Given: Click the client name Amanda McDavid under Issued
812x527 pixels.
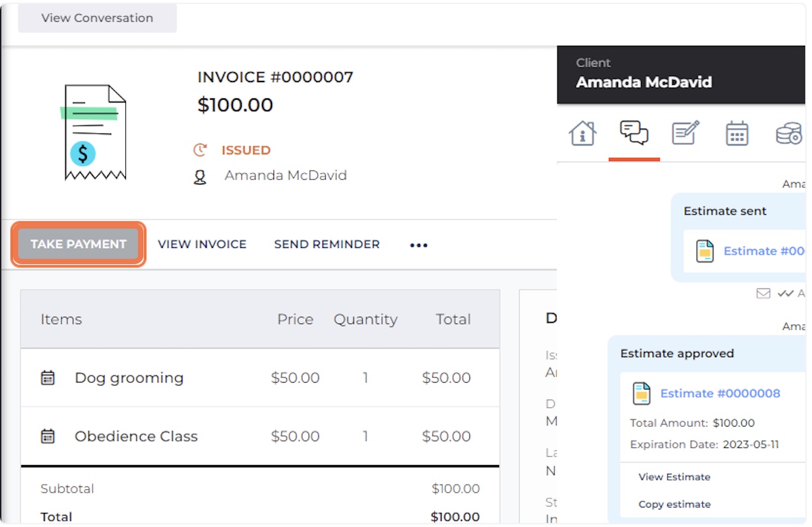Looking at the screenshot, I should pyautogui.click(x=285, y=176).
